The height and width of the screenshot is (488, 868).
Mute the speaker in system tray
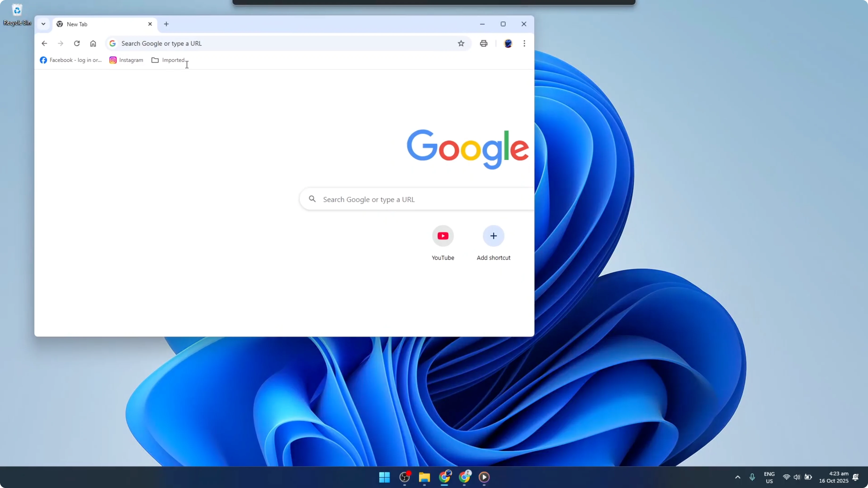click(797, 477)
